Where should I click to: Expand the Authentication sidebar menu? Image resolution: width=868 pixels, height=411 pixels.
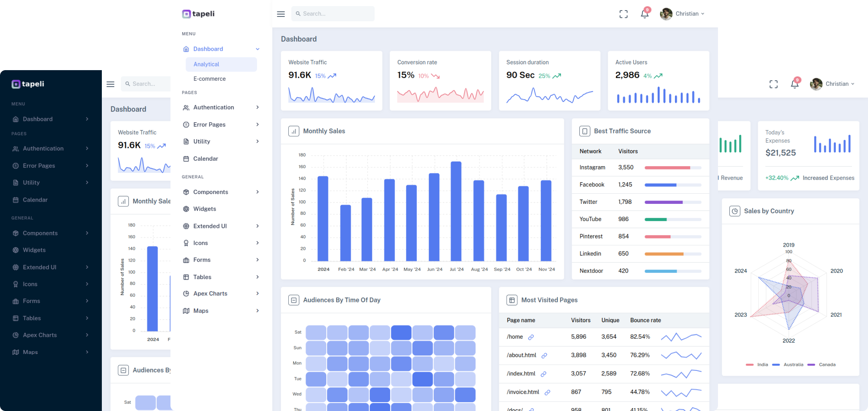pyautogui.click(x=214, y=107)
